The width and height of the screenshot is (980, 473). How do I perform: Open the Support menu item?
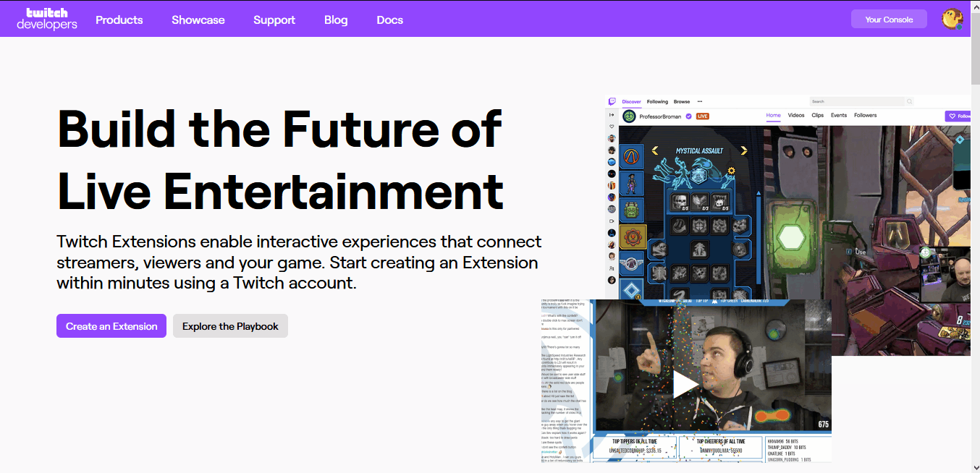274,20
